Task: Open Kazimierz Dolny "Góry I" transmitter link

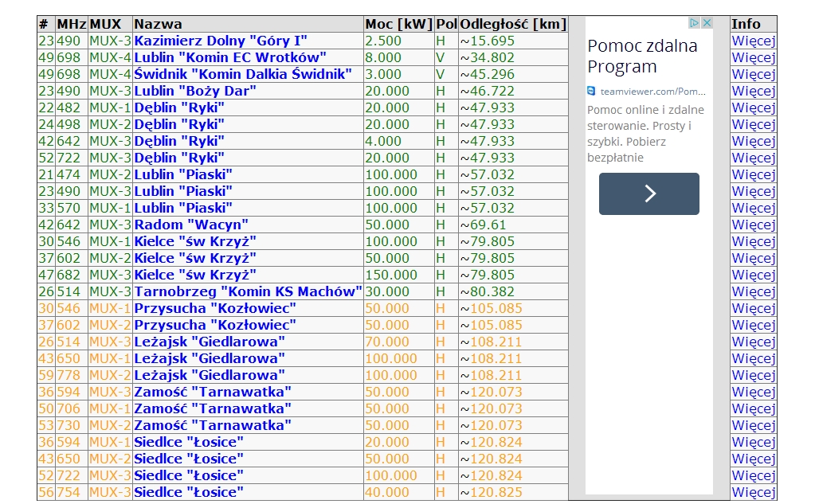Action: coord(221,41)
